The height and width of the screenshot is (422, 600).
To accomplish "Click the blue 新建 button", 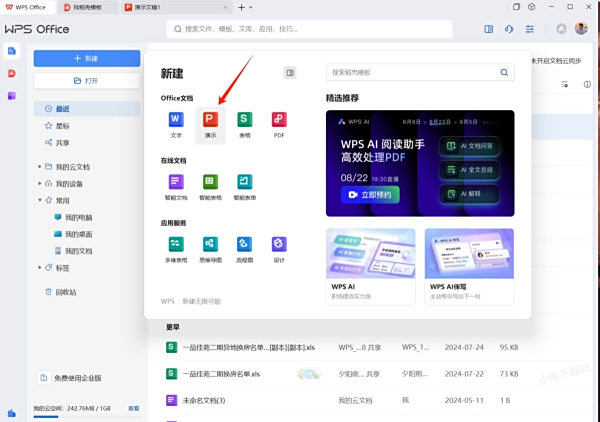I will pos(87,59).
